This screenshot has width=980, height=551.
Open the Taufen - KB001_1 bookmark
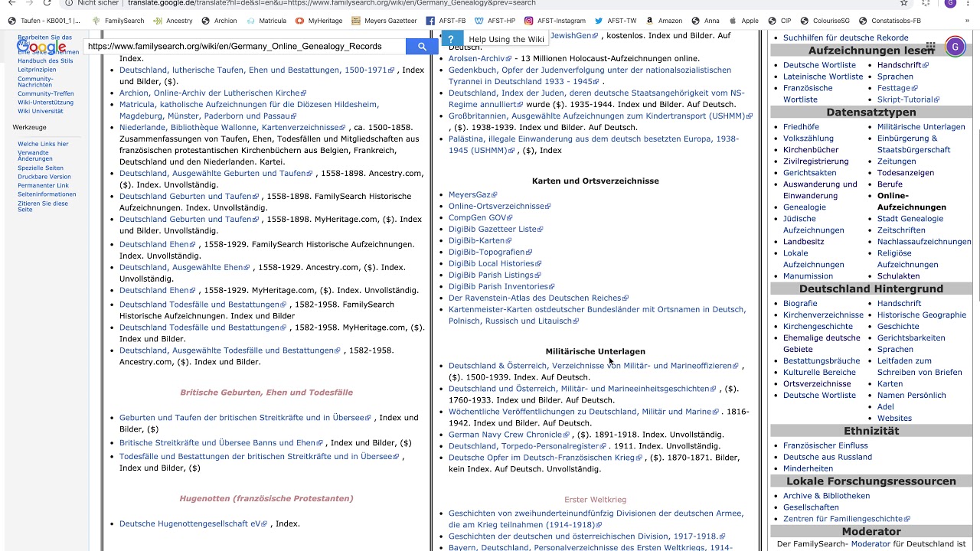tap(44, 21)
